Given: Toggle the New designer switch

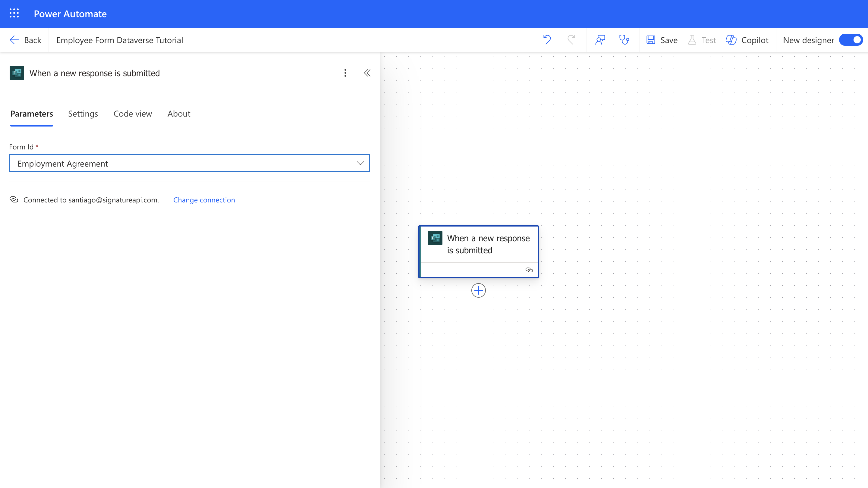Looking at the screenshot, I should tap(851, 40).
